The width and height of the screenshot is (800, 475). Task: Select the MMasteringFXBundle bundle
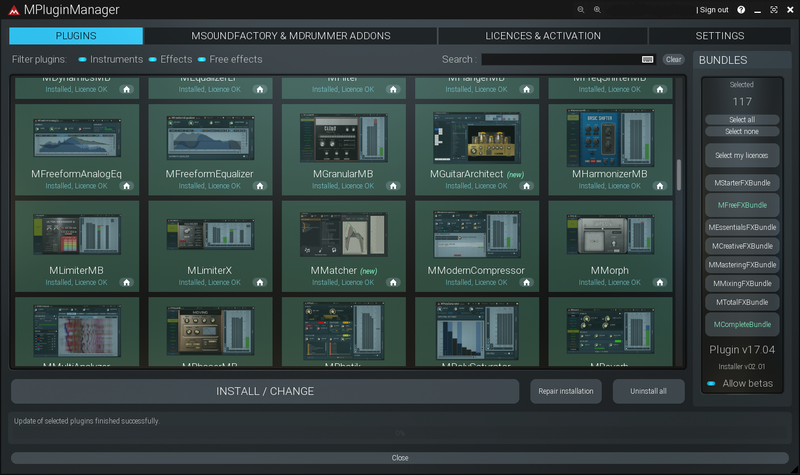click(742, 265)
